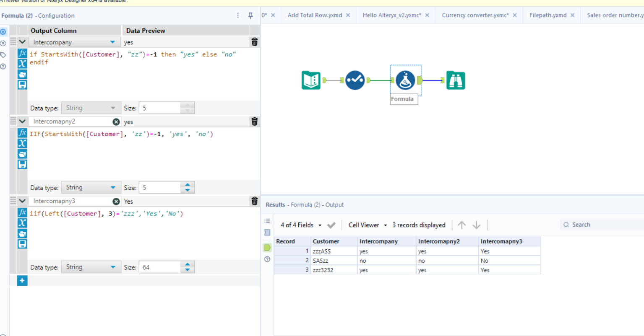The image size is (644, 336).
Task: Open Data type dropdown for Intercomapny2
Action: pos(112,188)
